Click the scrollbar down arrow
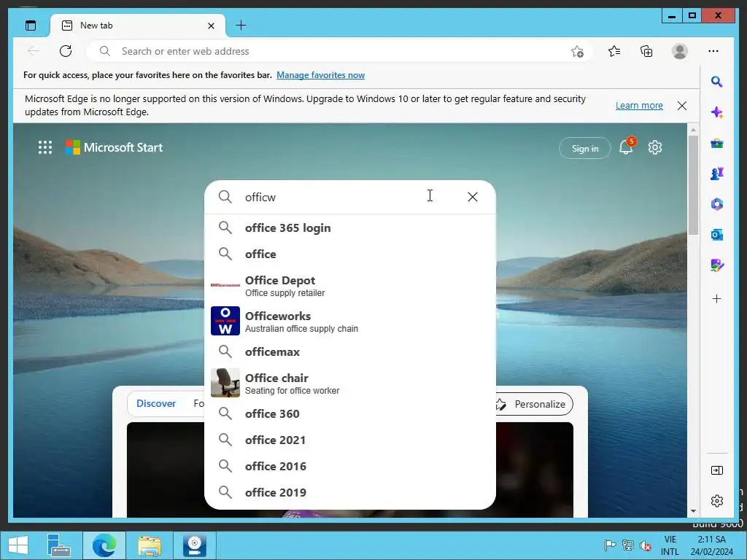747x560 pixels. (693, 511)
